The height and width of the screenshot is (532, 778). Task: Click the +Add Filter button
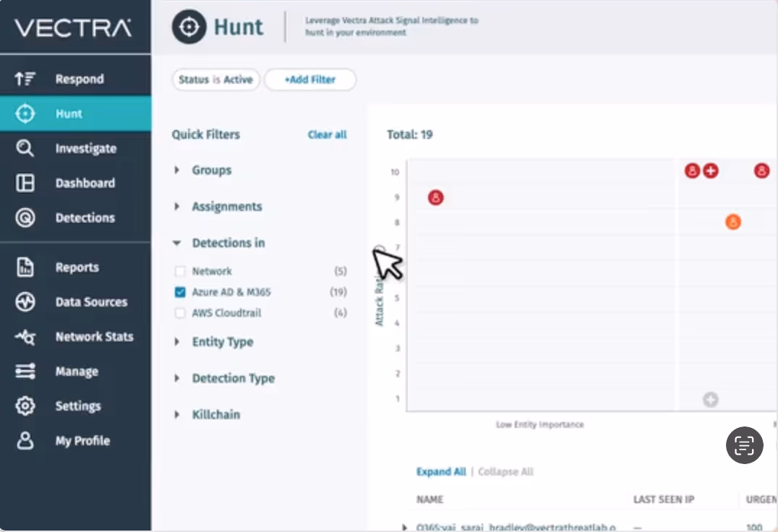click(x=310, y=80)
